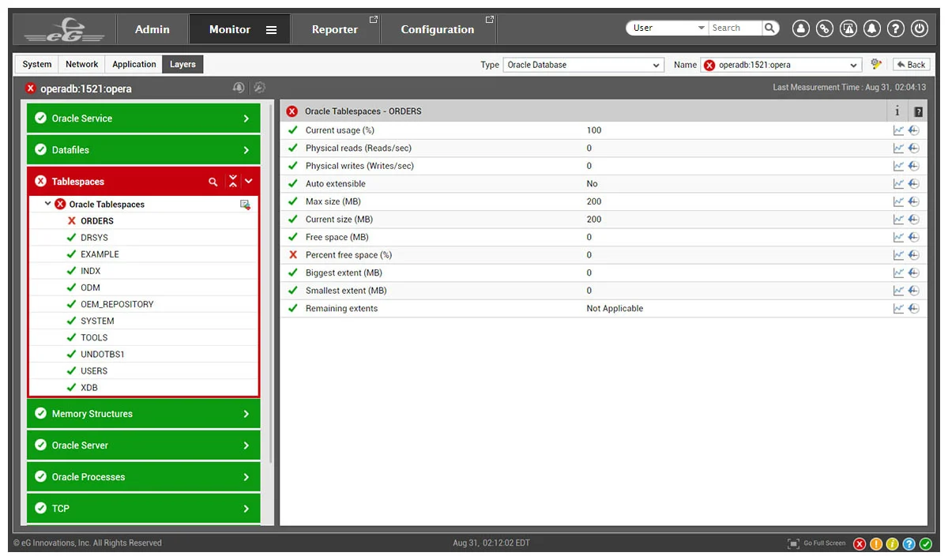
Task: Click the search icon in Tablespaces header
Action: 213,182
